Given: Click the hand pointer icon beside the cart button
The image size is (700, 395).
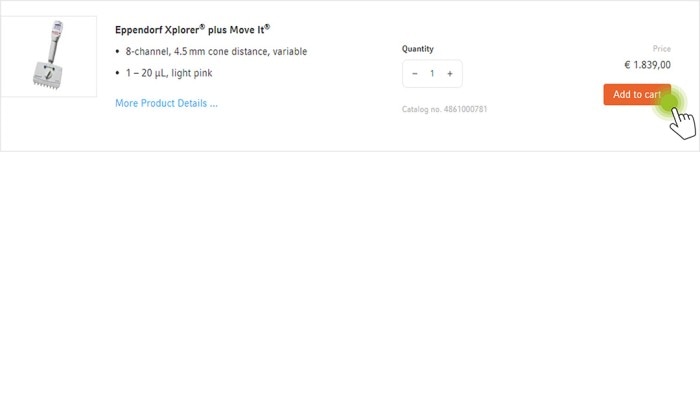Looking at the screenshot, I should [682, 123].
